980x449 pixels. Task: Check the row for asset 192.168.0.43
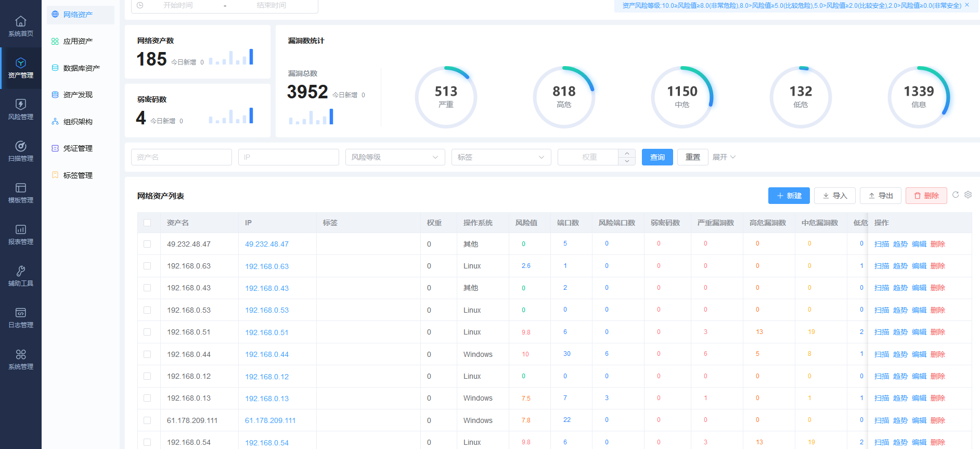click(x=147, y=288)
